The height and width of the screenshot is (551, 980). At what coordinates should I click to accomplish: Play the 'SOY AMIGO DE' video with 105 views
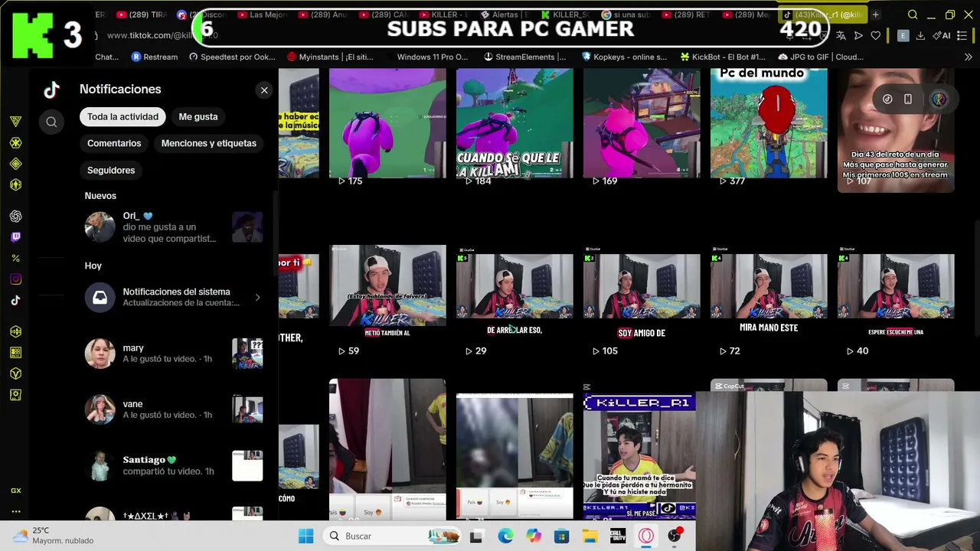pyautogui.click(x=642, y=302)
